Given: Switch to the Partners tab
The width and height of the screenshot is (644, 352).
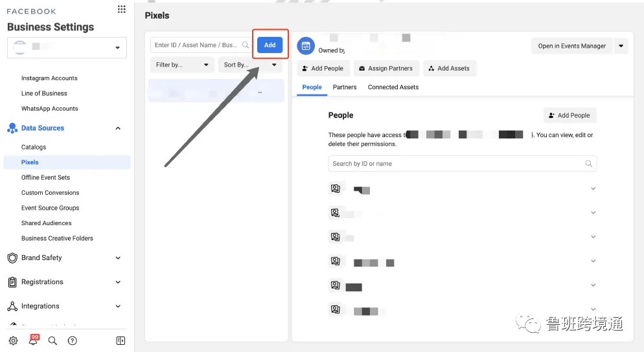Looking at the screenshot, I should (x=345, y=87).
